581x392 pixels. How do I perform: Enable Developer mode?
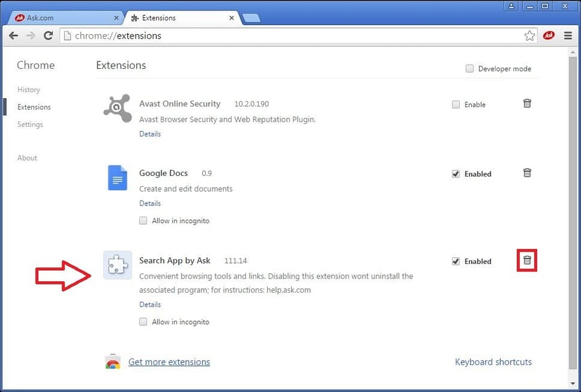tap(470, 68)
